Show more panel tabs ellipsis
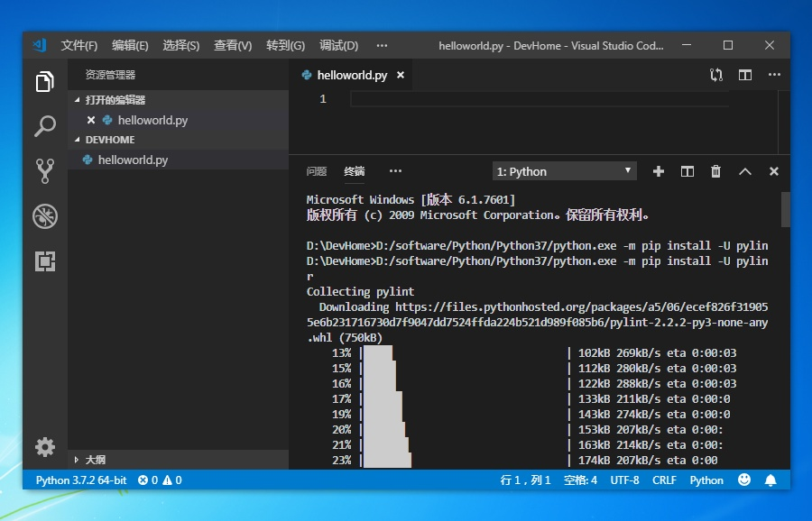This screenshot has width=812, height=521. [395, 171]
